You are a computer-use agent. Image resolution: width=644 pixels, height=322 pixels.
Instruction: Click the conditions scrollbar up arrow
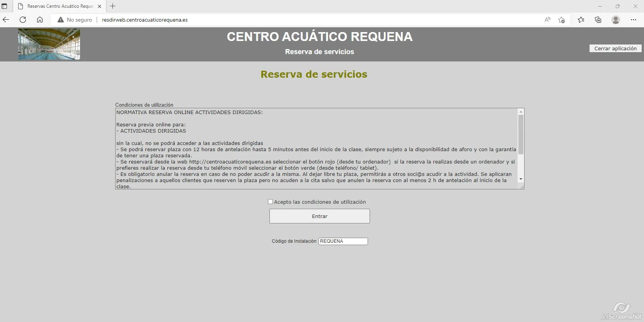tap(521, 112)
